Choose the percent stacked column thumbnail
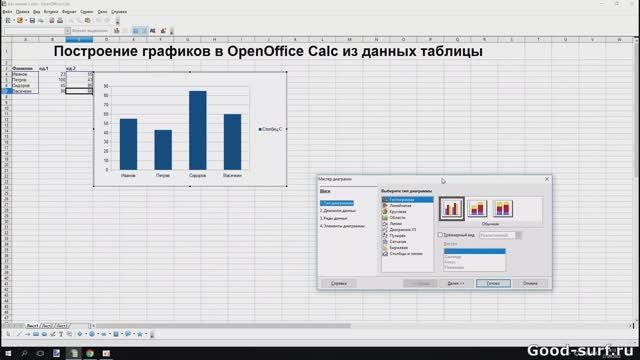The height and width of the screenshot is (360, 640). 502,209
